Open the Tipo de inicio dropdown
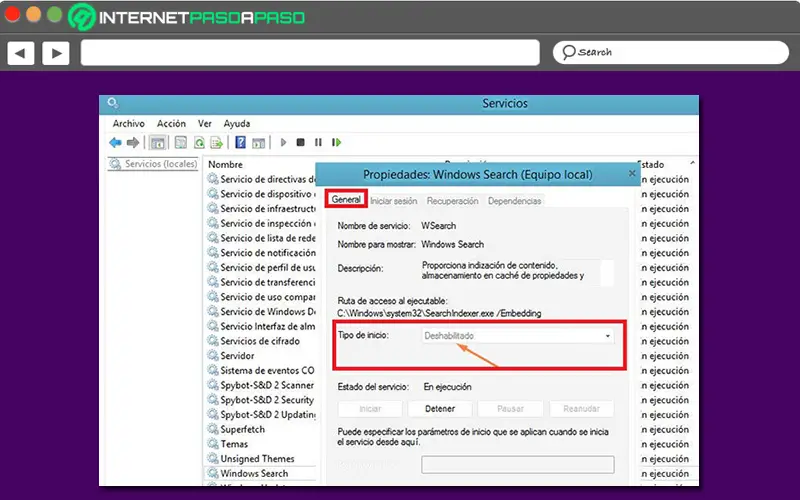 pos(518,336)
